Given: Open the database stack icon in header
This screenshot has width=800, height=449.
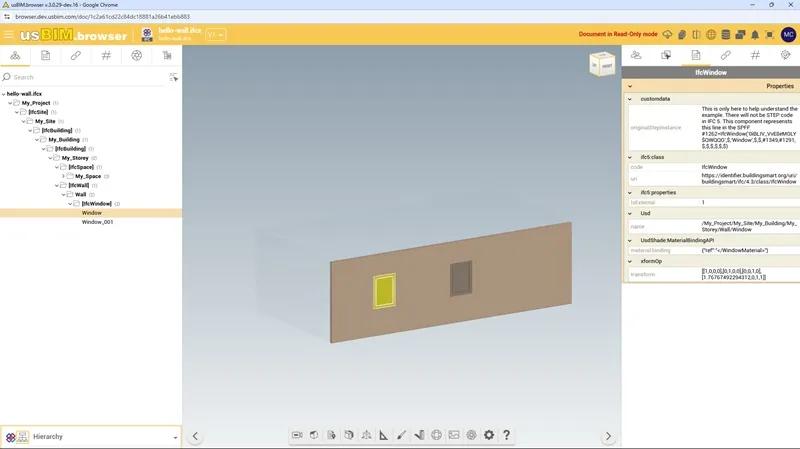Looking at the screenshot, I should (x=726, y=35).
